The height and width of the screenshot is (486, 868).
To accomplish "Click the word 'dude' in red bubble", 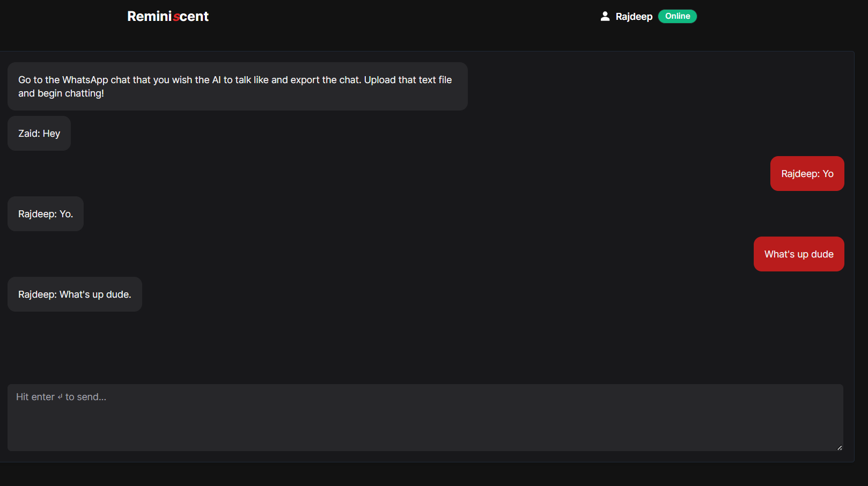I will (822, 254).
